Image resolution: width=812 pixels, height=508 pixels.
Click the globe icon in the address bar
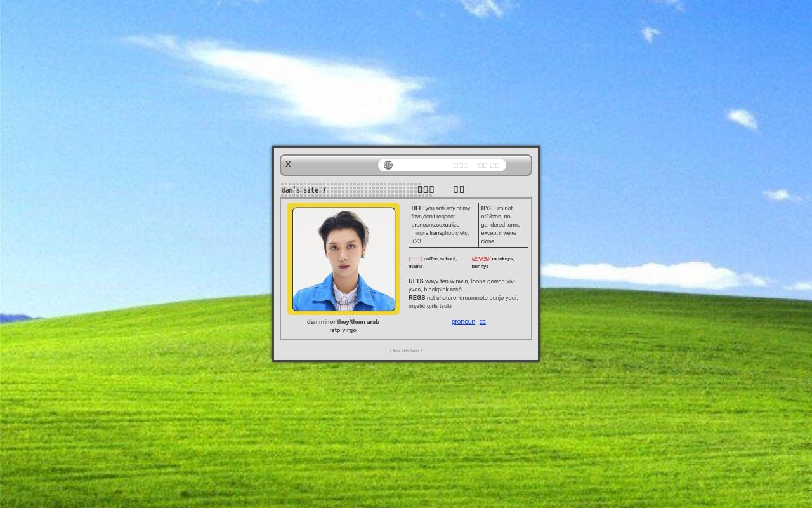coord(388,165)
